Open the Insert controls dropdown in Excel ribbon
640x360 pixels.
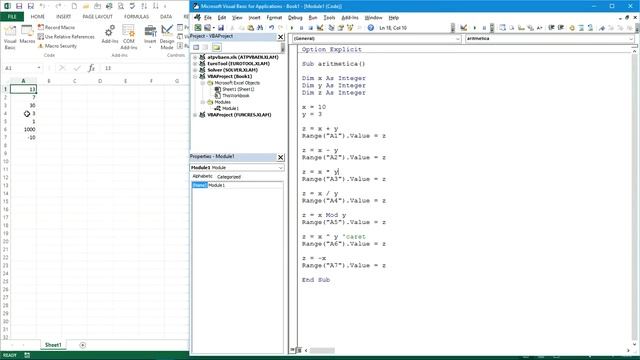[150, 37]
